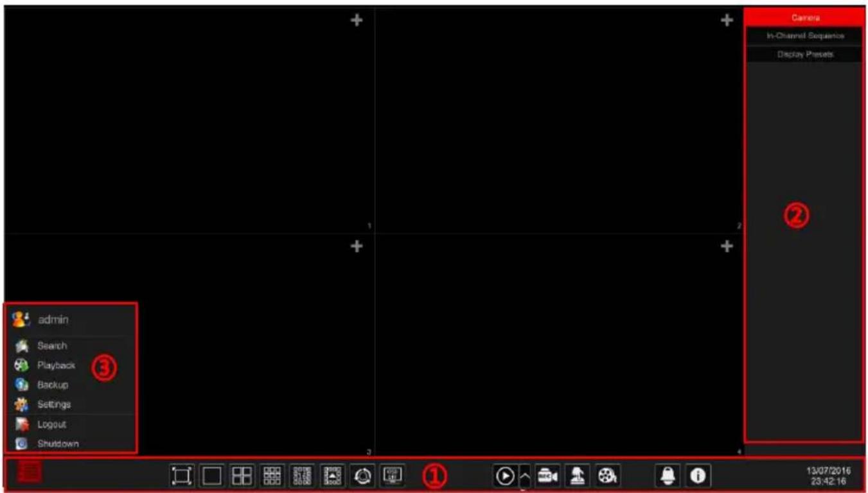Select Backup from the start menu
868x493 pixels.
pyautogui.click(x=53, y=385)
